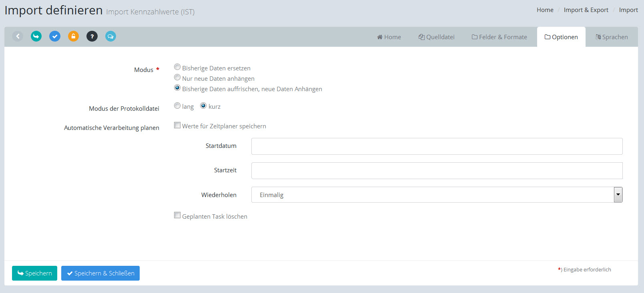Open help via the question mark icon
644x293 pixels.
tap(92, 36)
